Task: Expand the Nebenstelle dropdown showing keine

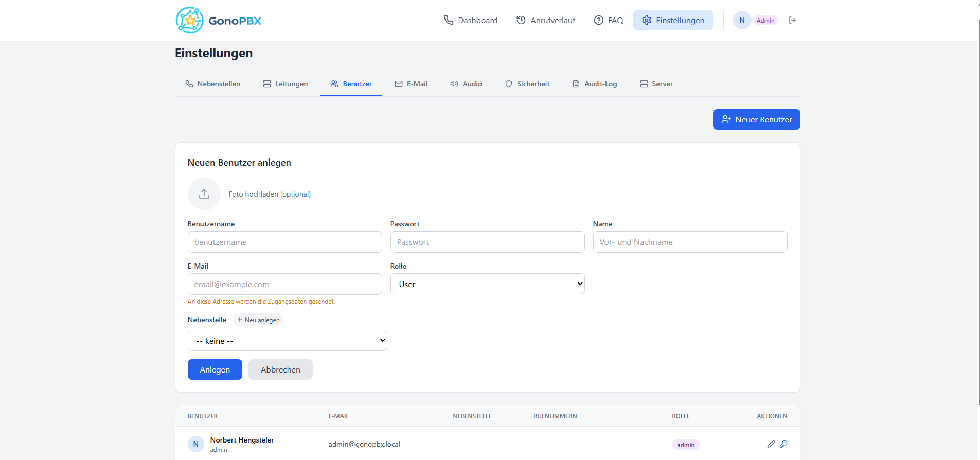Action: (x=287, y=341)
